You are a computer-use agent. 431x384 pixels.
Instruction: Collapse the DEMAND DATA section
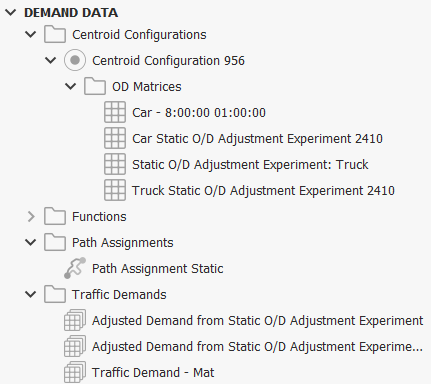coord(11,13)
